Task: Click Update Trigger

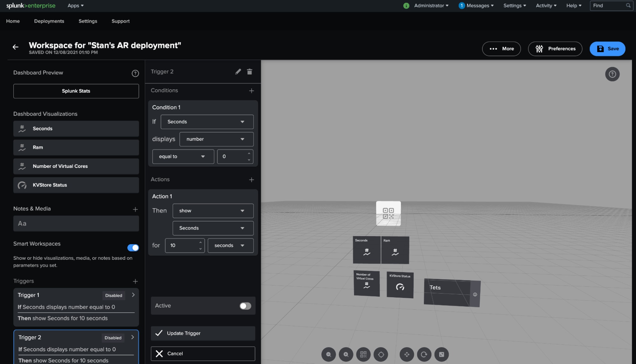Action: [203, 333]
